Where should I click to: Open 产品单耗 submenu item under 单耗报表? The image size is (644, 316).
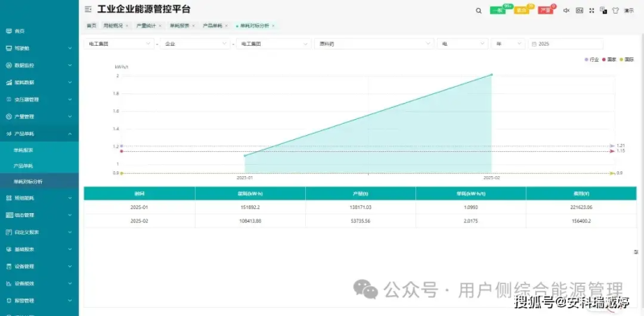[23, 166]
